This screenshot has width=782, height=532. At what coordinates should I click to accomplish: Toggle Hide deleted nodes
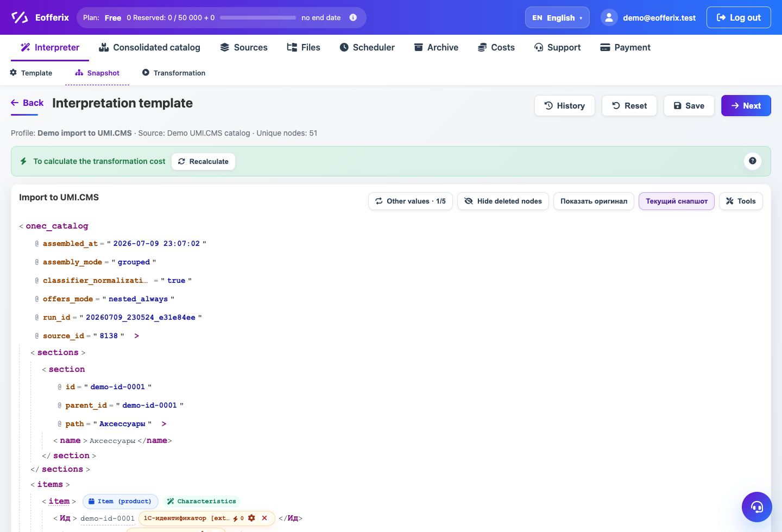tap(503, 201)
